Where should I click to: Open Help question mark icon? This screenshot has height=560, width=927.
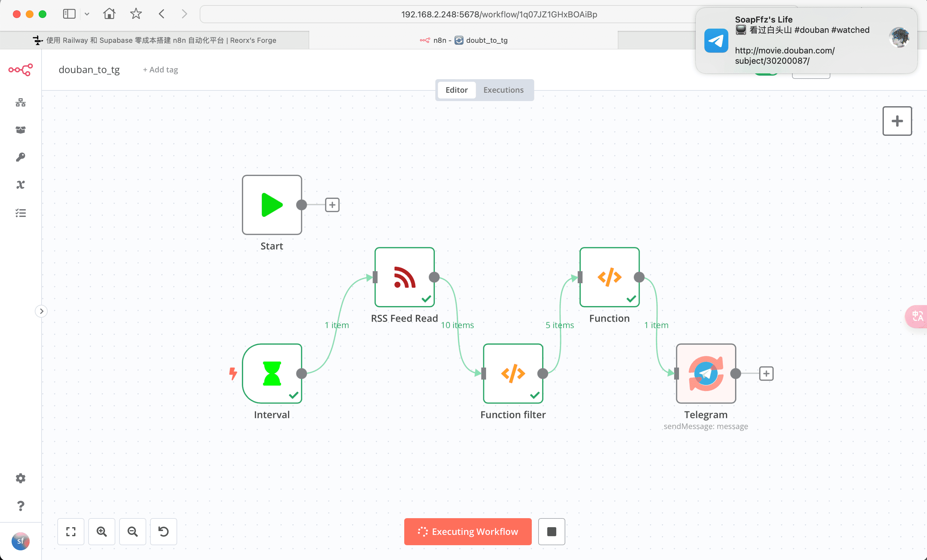(21, 506)
